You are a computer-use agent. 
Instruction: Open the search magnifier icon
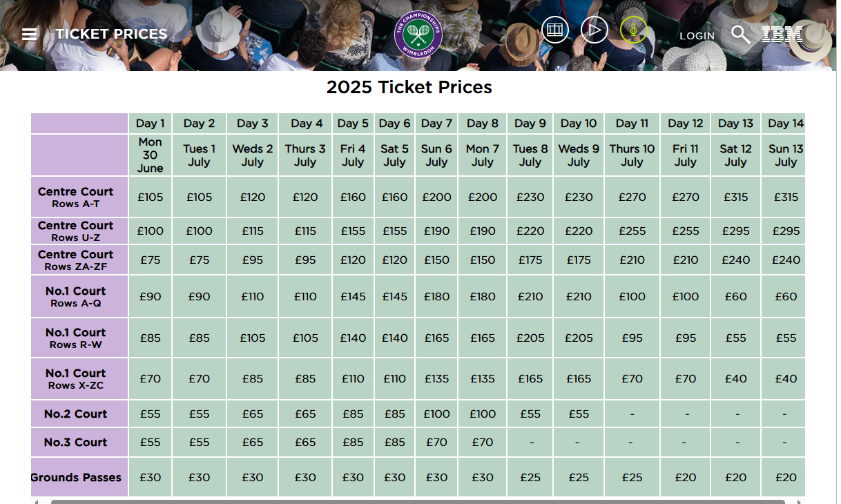click(x=740, y=34)
